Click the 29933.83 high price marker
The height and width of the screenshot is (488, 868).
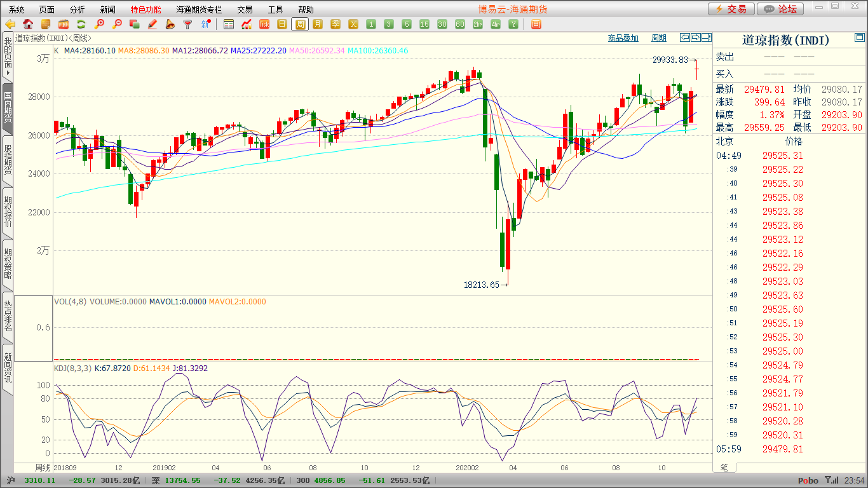pos(670,60)
